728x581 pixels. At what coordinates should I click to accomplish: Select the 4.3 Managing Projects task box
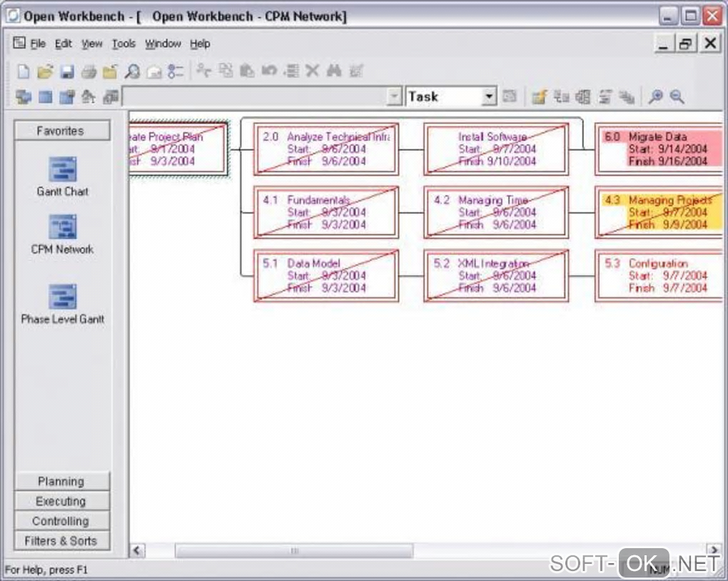tap(659, 212)
